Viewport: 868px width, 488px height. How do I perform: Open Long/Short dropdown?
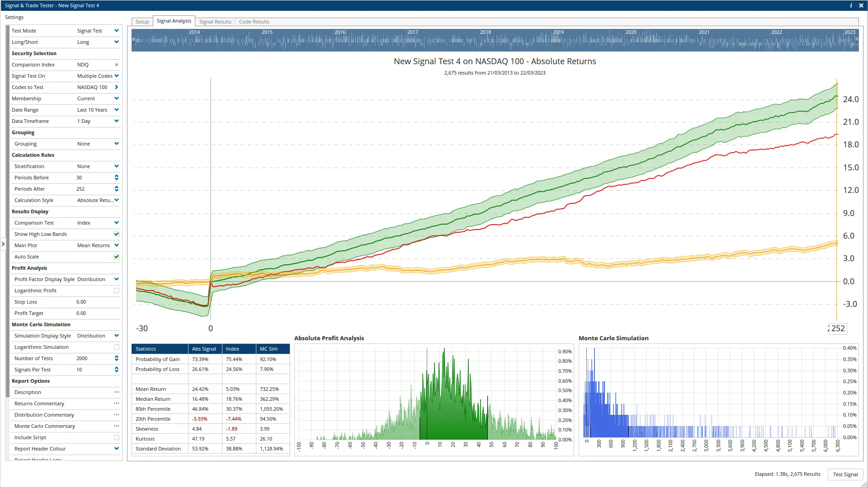[117, 42]
